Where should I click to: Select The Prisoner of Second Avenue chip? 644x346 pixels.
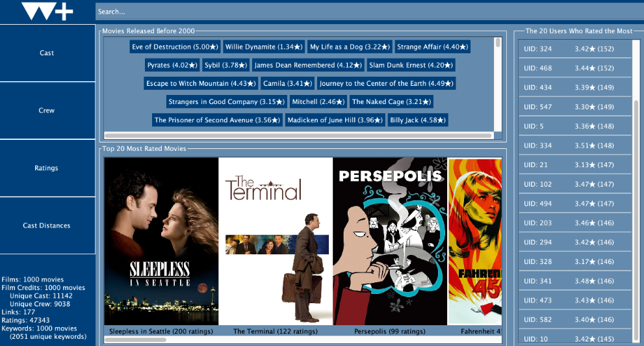tap(217, 120)
